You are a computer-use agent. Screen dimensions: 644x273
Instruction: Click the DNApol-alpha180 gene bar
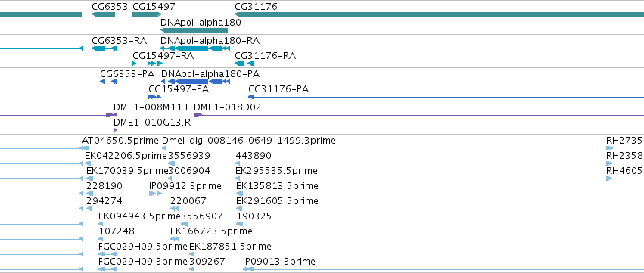[194, 30]
